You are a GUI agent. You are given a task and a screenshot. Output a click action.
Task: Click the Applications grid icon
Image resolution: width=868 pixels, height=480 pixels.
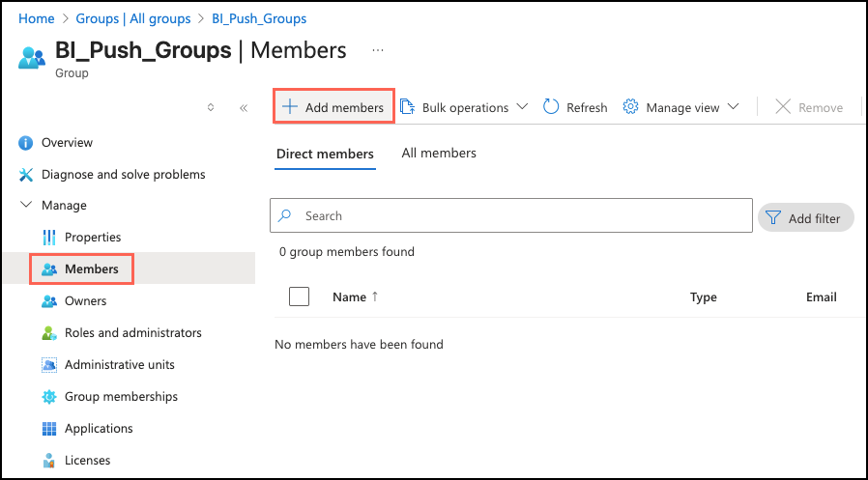point(49,429)
